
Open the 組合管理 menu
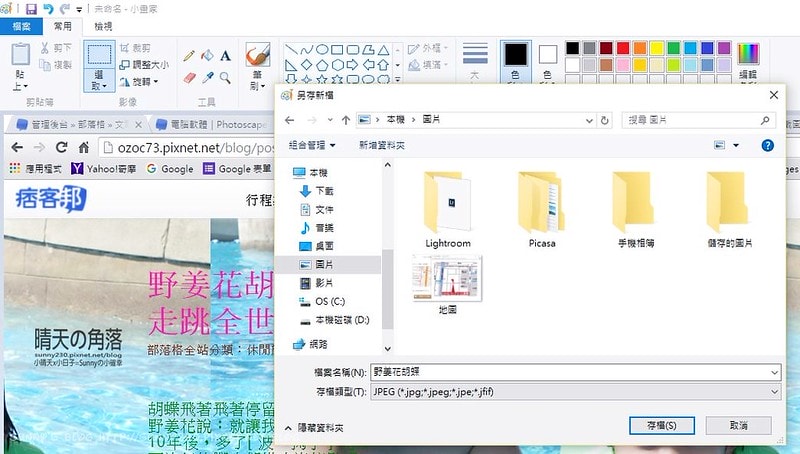pyautogui.click(x=312, y=145)
